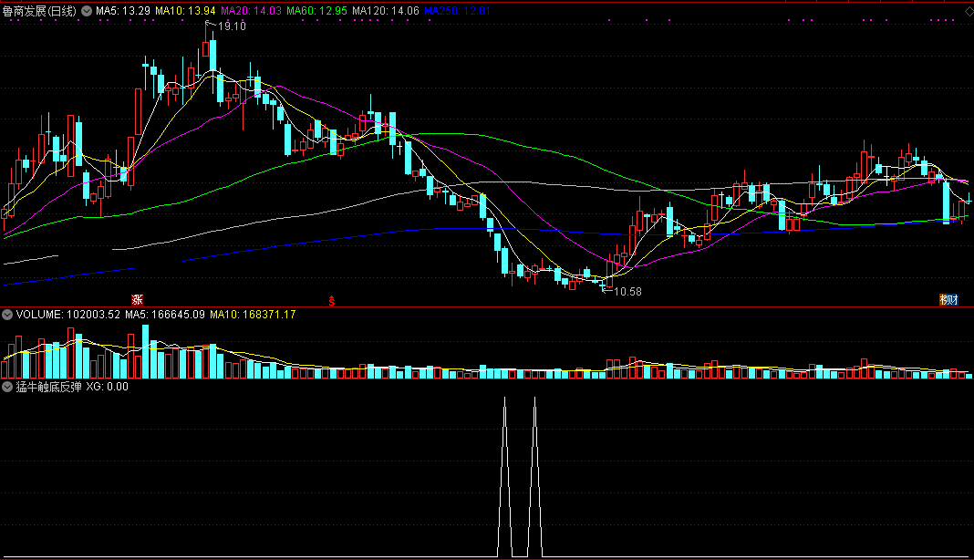Screen dimensions: 974x560
Task: Expand the main chart indicator dropdown arrow
Action: 87,11
